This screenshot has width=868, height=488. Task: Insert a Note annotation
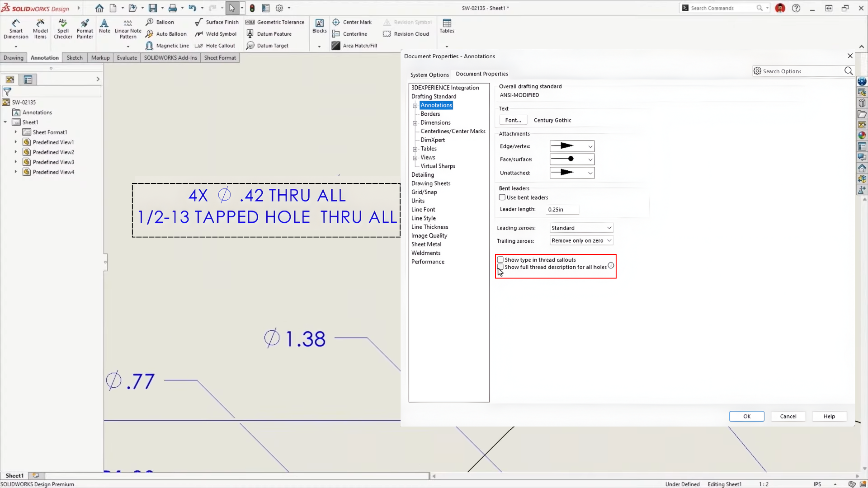(x=104, y=26)
